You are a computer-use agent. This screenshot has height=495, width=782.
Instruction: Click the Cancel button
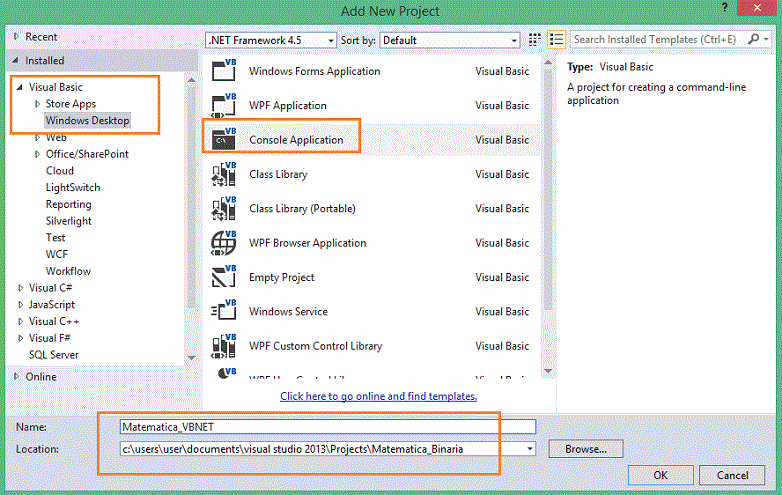732,475
